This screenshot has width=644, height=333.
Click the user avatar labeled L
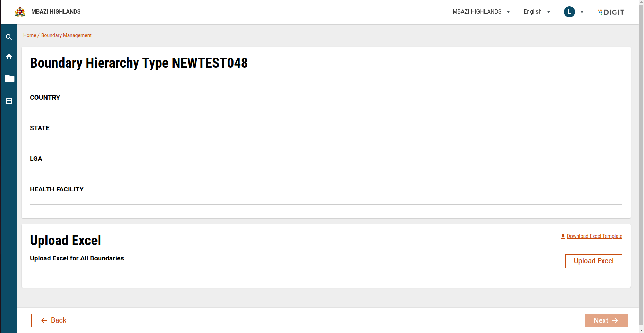coord(569,12)
